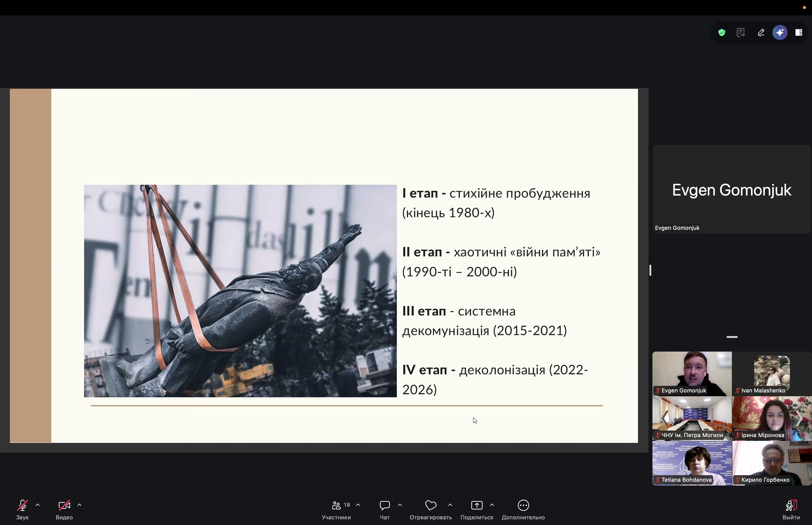Image resolution: width=812 pixels, height=525 pixels.
Task: Go to the previous page of the participant gallery
Action: pyautogui.click(x=665, y=418)
